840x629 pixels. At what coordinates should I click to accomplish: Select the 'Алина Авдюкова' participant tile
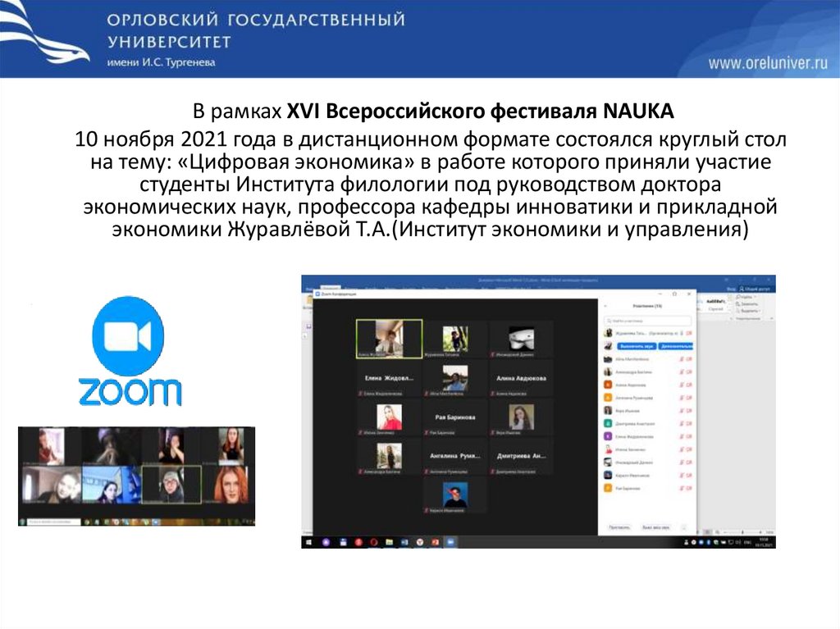point(521,378)
